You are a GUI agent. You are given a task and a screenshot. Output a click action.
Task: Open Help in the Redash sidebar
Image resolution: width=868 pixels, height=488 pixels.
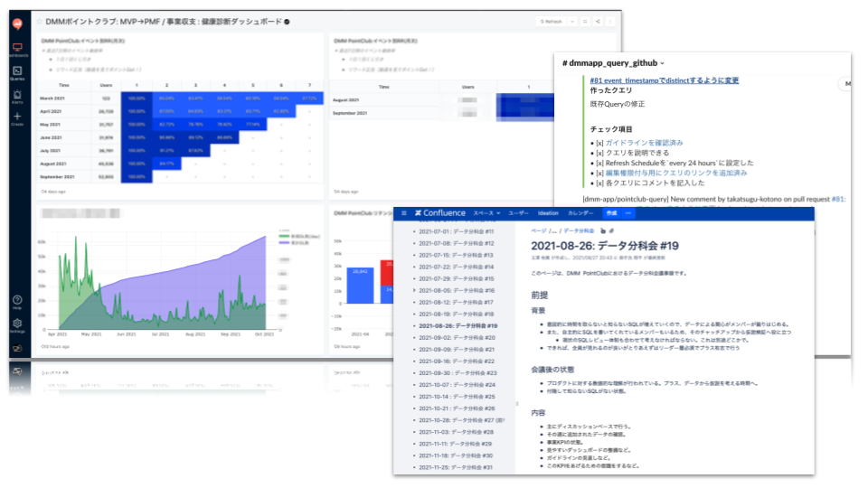(18, 302)
